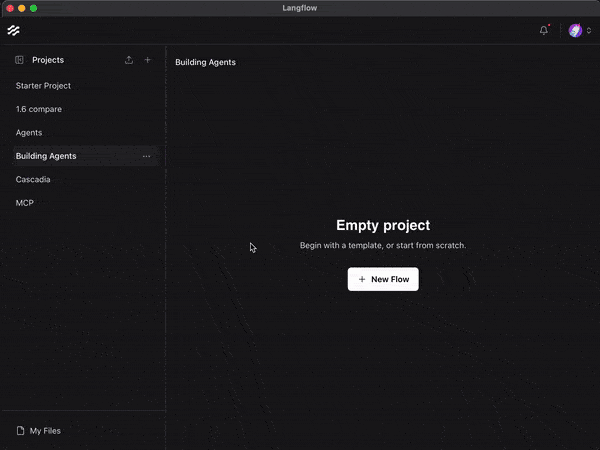Image resolution: width=600 pixels, height=450 pixels.
Task: Open the Building Agents options ellipsis
Action: (147, 156)
